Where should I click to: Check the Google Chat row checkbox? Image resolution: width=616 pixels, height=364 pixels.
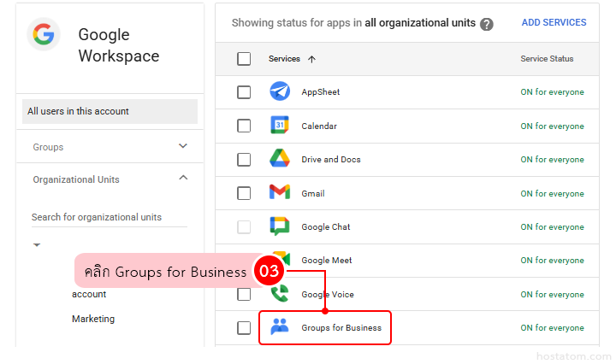coord(244,226)
